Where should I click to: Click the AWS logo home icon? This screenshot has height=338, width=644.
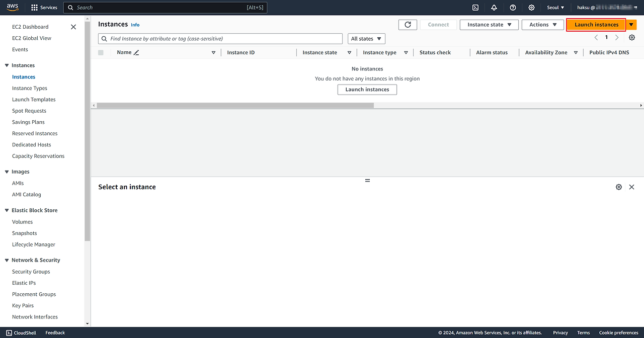click(x=13, y=7)
